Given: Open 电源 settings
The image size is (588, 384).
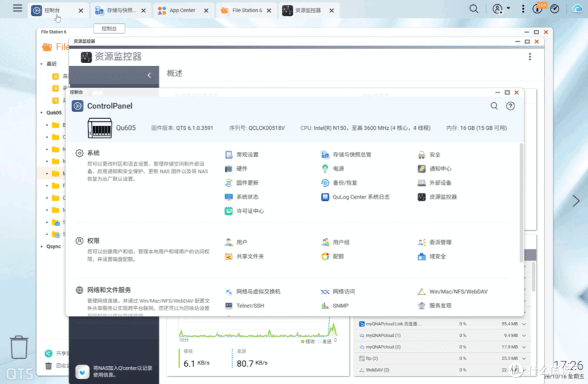Looking at the screenshot, I should pos(333,169).
